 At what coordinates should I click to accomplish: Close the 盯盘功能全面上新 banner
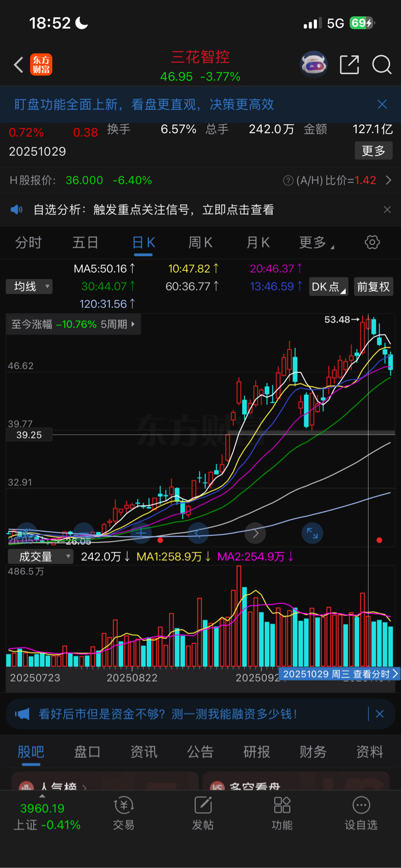pos(382,104)
